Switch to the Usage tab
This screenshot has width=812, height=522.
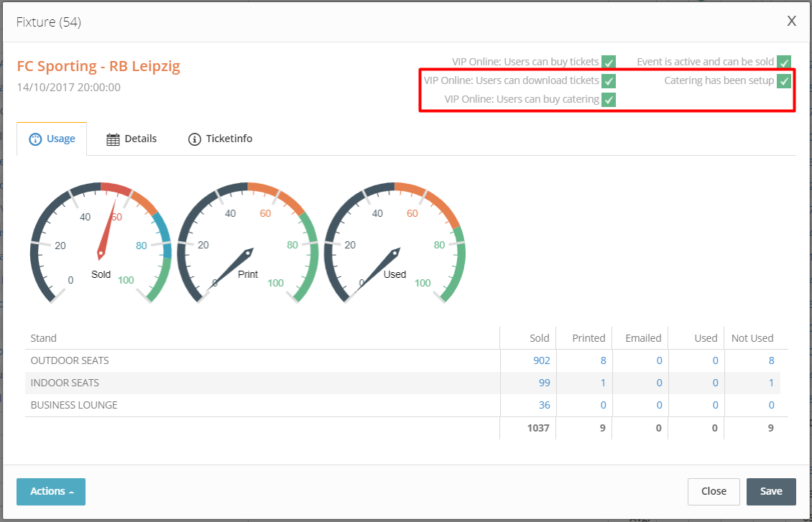click(52, 139)
